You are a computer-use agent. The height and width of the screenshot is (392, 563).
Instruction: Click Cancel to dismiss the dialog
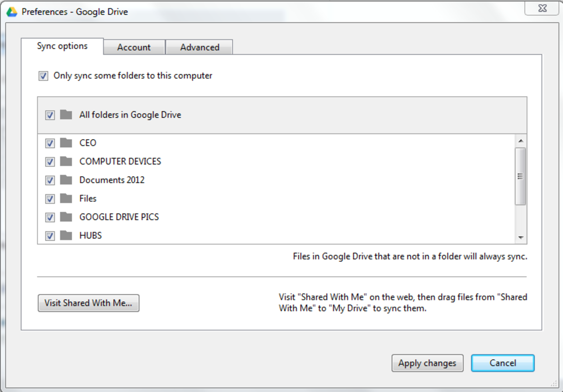click(502, 363)
